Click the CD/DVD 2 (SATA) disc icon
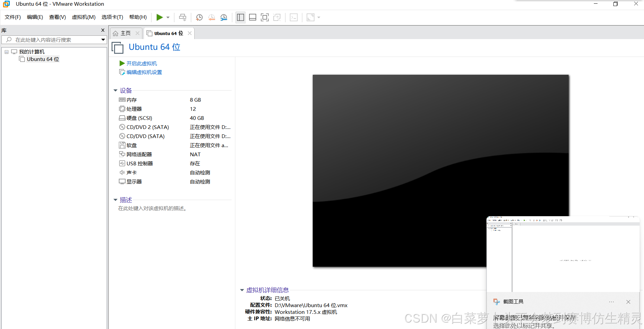The height and width of the screenshot is (329, 644). pos(122,127)
